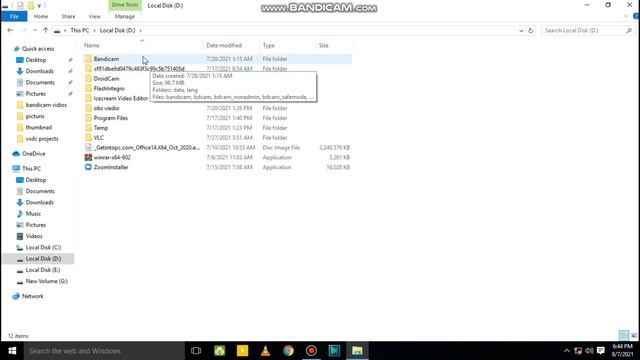Open Documents under Quick access
This screenshot has width=640, height=360.
(x=40, y=82)
